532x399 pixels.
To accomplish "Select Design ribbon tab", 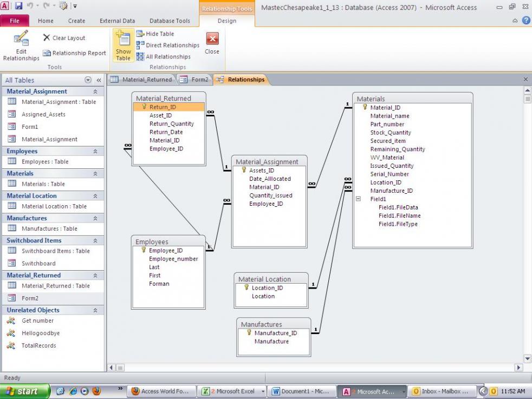I will (227, 21).
